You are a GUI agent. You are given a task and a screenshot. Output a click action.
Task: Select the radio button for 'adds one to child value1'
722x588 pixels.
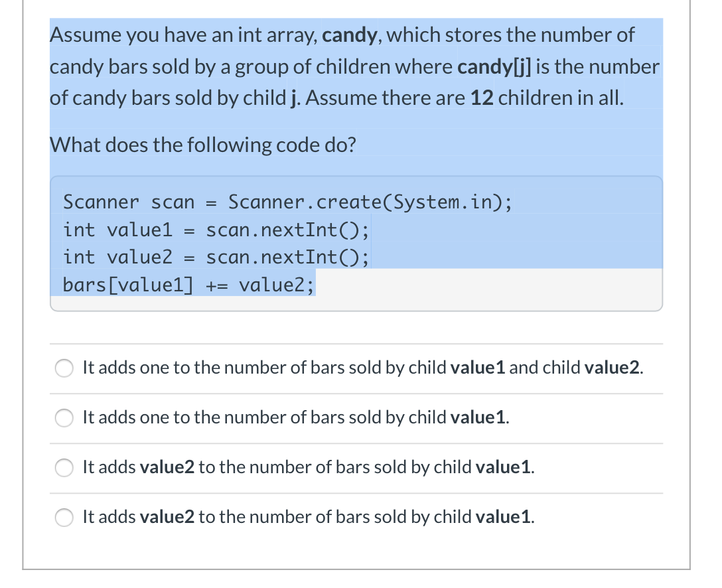coord(64,418)
